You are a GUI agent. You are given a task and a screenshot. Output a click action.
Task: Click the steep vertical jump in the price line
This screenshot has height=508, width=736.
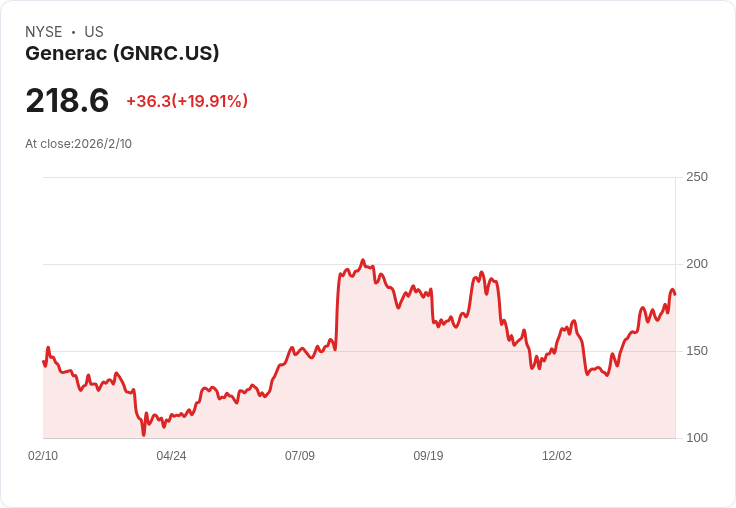point(338,310)
